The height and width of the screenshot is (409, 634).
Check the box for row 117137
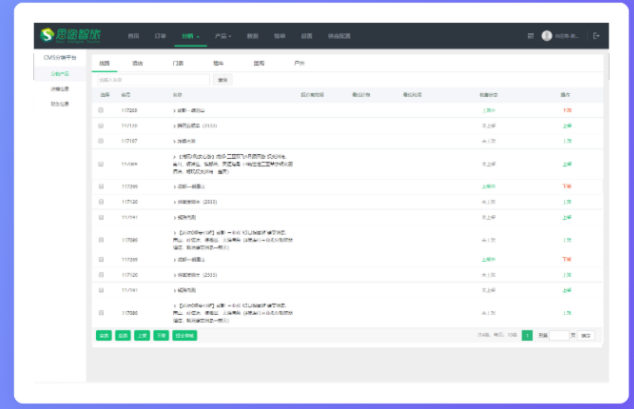tap(101, 141)
